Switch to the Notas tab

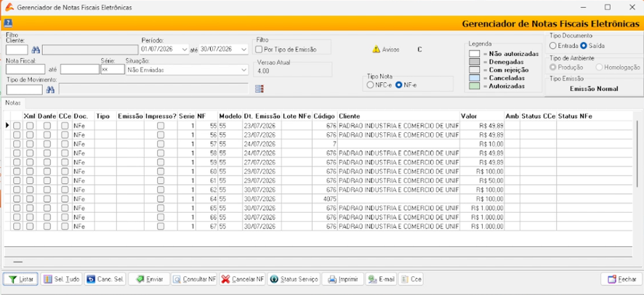coord(14,102)
